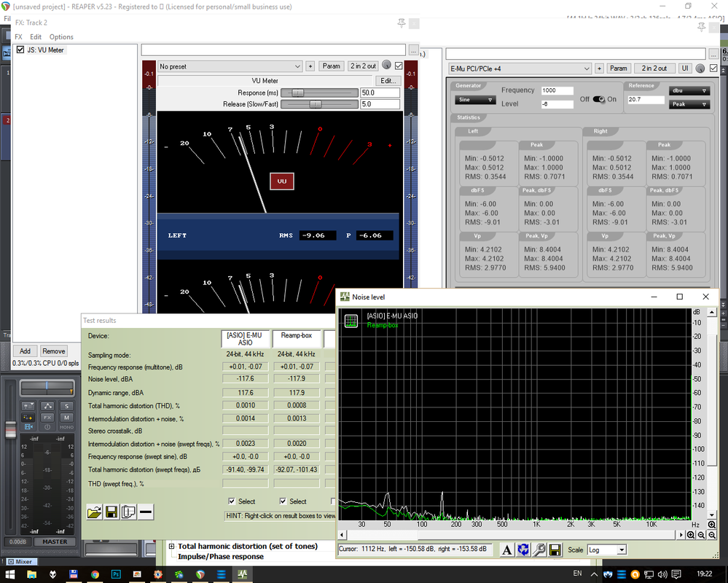Viewport: 728px width, 583px height.
Task: Open the Peak reference mode dropdown
Action: (689, 104)
